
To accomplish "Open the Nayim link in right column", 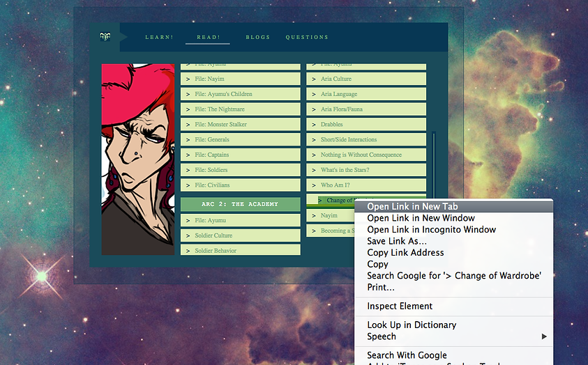I will 330,216.
